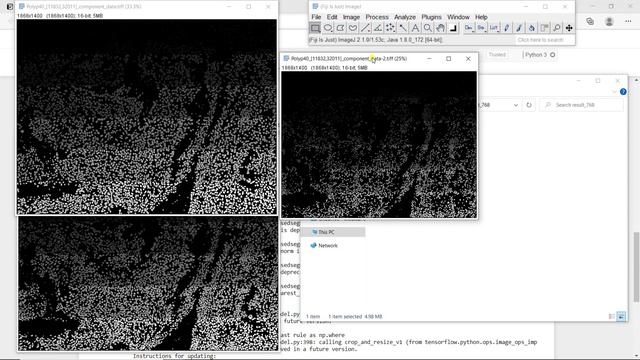Click the small magnifier icon near toolbar end
Screen dimensions: 640x360
[556, 28]
